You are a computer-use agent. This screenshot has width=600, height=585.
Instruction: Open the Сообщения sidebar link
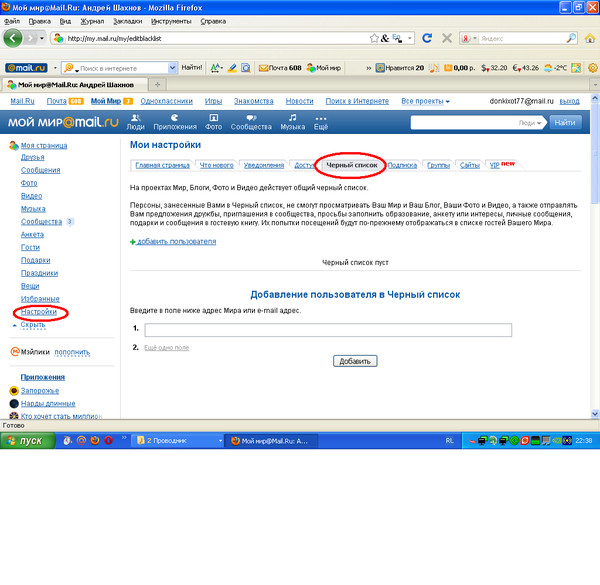41,170
